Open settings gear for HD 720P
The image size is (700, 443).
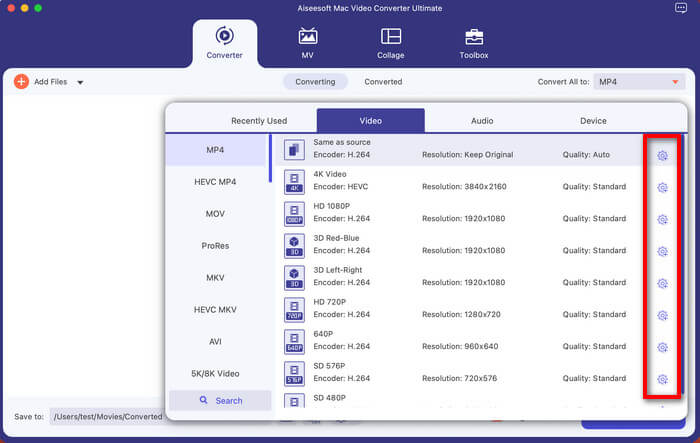pos(662,315)
